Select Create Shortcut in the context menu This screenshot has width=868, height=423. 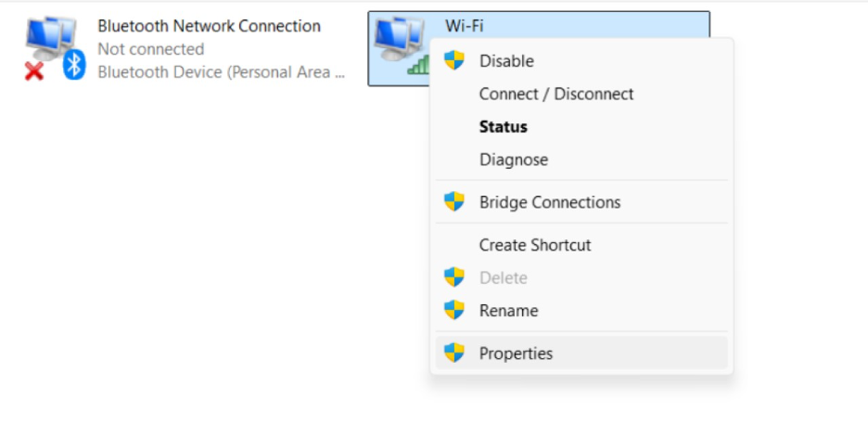[535, 245]
